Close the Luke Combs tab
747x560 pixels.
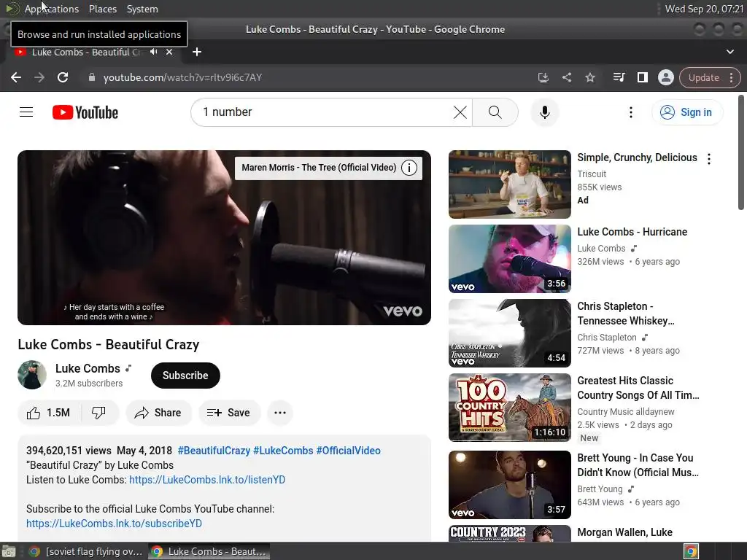[x=169, y=52]
